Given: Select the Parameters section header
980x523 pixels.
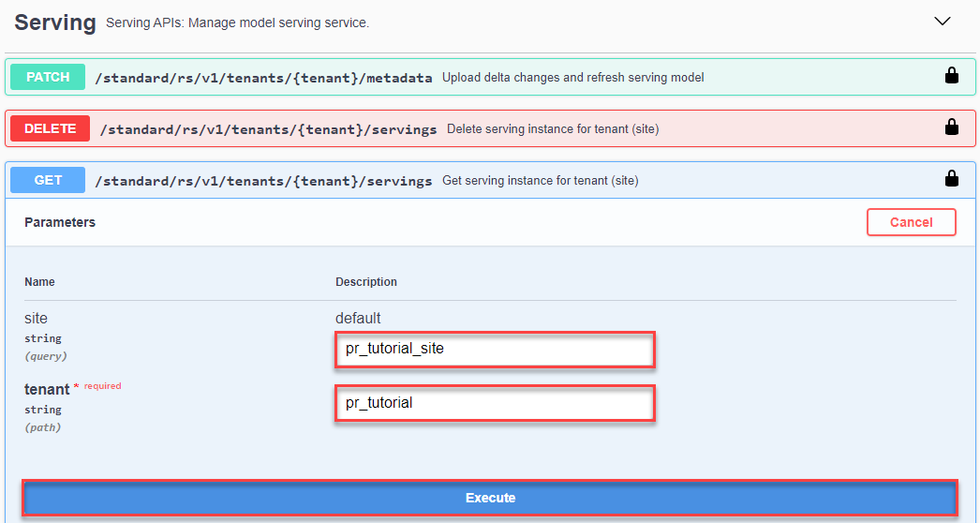Looking at the screenshot, I should pos(60,222).
